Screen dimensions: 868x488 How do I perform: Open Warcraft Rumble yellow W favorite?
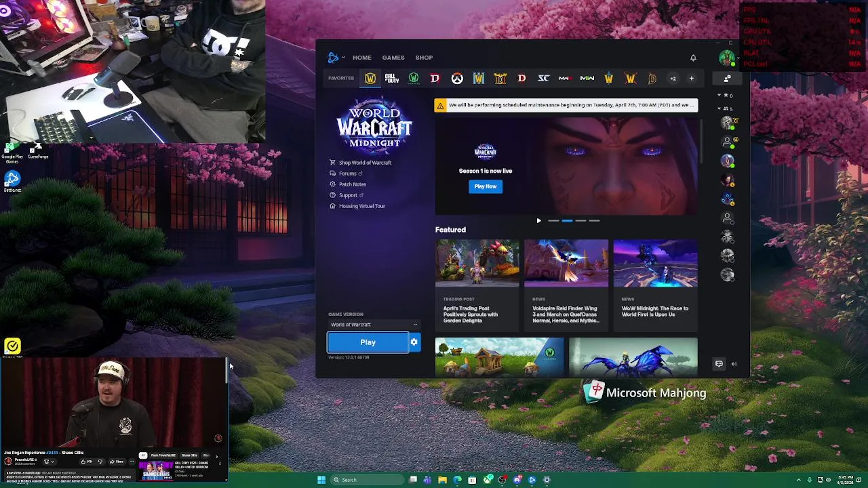click(x=609, y=79)
